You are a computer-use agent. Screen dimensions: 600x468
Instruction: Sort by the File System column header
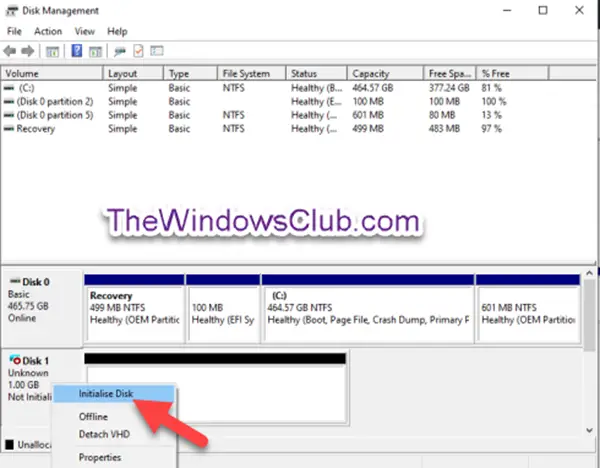coord(252,73)
